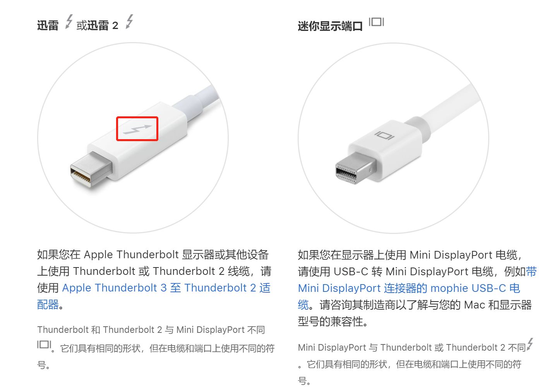This screenshot has height=392, width=557.
Task: Click the Mini DisplayPort icon in left footnote
Action: click(x=44, y=344)
